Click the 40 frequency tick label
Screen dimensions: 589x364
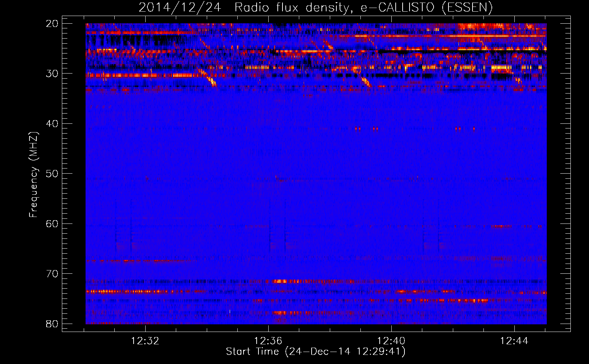click(x=52, y=124)
